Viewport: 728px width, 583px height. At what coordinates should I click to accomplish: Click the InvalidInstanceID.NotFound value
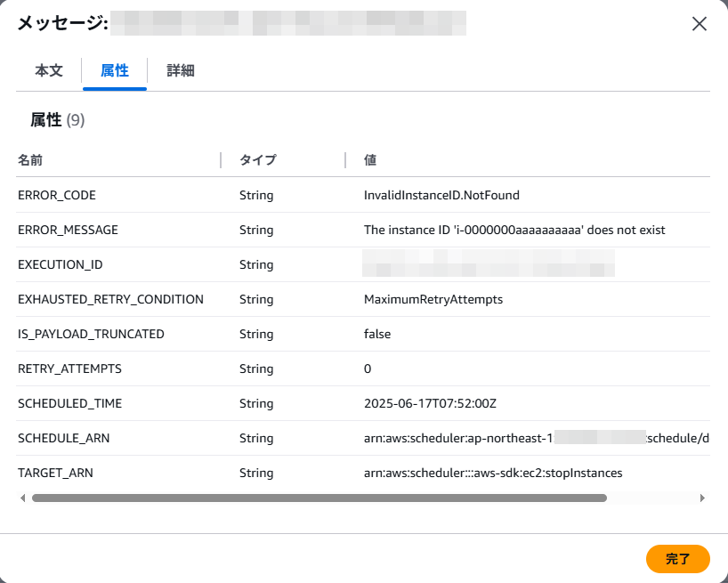(441, 195)
